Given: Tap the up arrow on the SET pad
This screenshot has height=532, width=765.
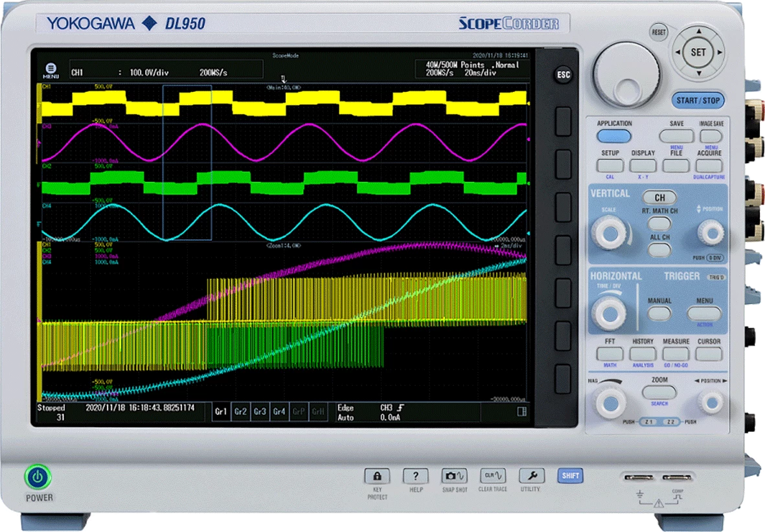Looking at the screenshot, I should [x=699, y=31].
